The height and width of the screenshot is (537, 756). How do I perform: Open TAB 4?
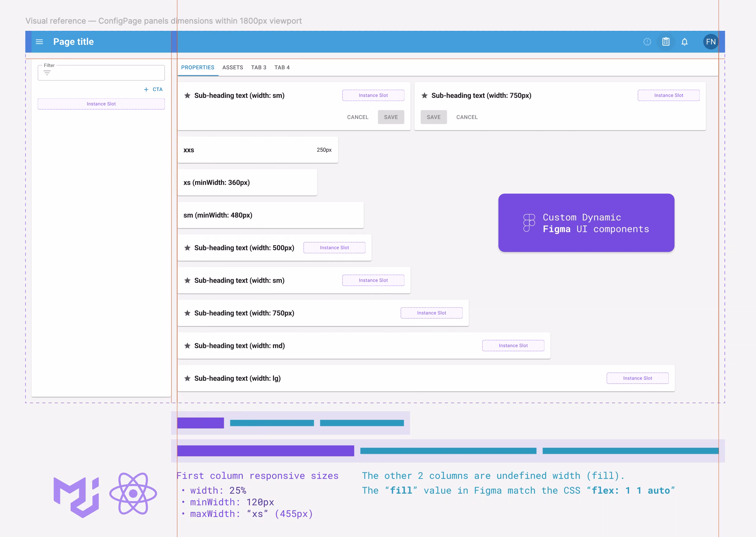pos(282,67)
